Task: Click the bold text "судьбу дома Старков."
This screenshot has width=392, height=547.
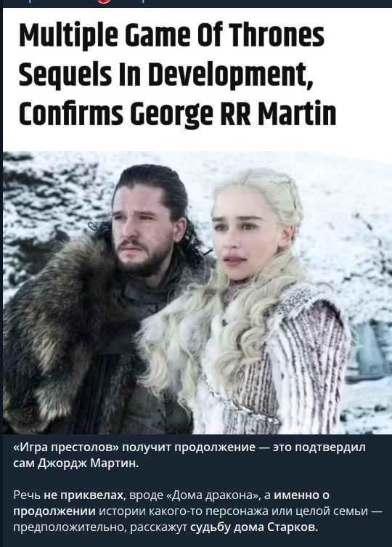Action: 254,527
